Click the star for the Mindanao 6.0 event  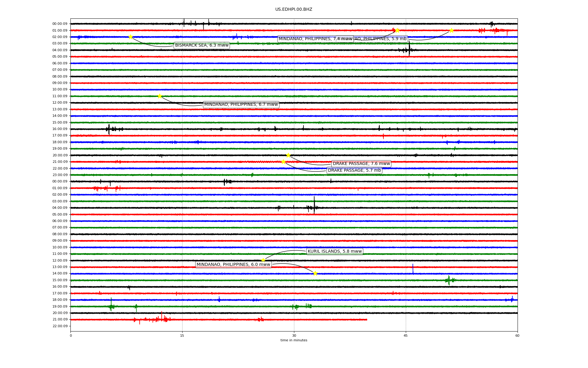pyautogui.click(x=315, y=273)
